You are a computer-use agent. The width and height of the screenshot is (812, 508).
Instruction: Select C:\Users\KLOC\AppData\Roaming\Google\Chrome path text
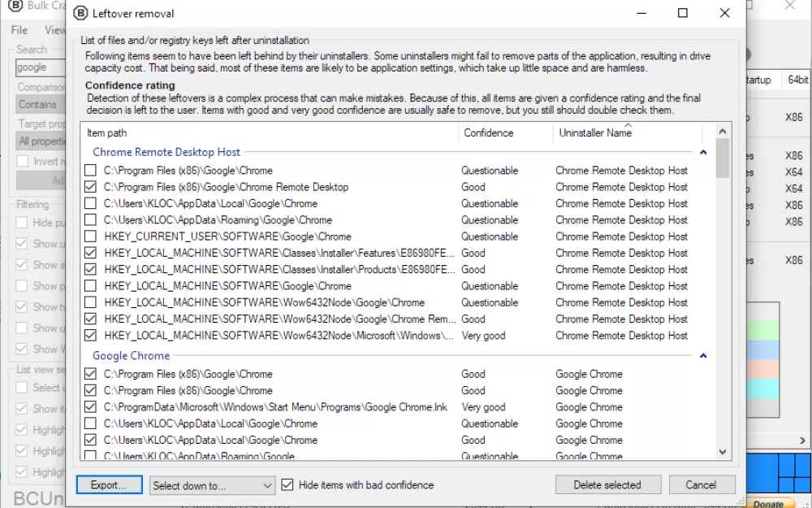coord(218,219)
